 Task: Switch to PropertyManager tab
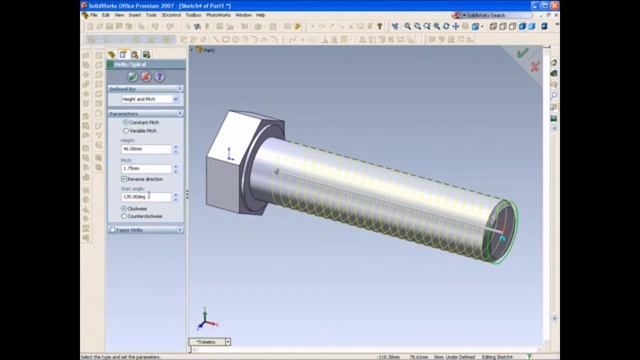[x=123, y=55]
